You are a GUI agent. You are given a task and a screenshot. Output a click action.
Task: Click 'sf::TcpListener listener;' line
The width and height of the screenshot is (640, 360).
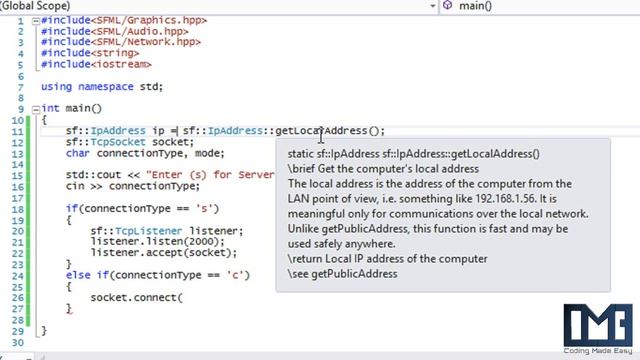click(167, 231)
